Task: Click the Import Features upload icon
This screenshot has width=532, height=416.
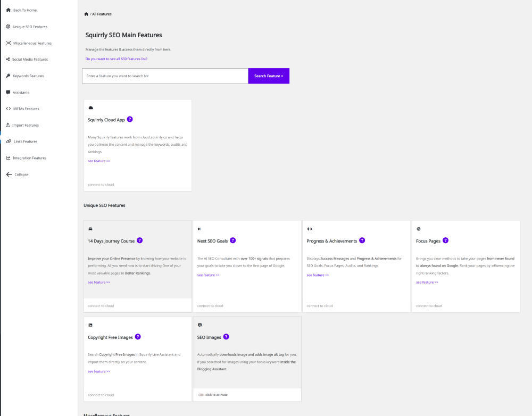Action: pos(8,125)
